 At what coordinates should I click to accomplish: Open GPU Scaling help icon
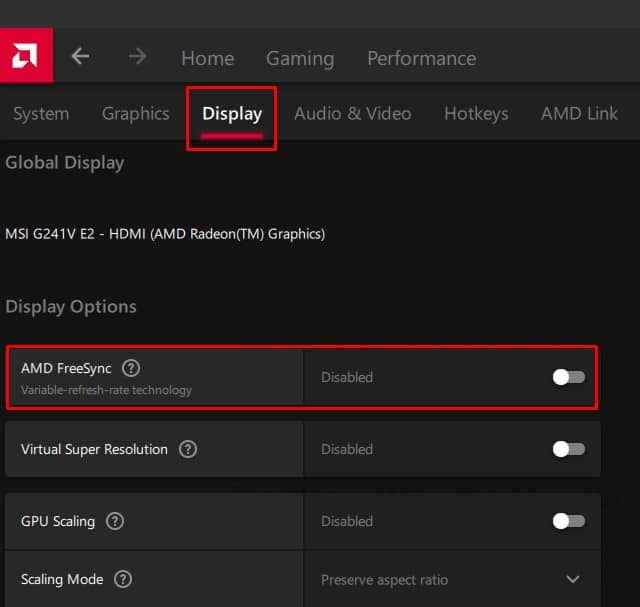click(115, 521)
